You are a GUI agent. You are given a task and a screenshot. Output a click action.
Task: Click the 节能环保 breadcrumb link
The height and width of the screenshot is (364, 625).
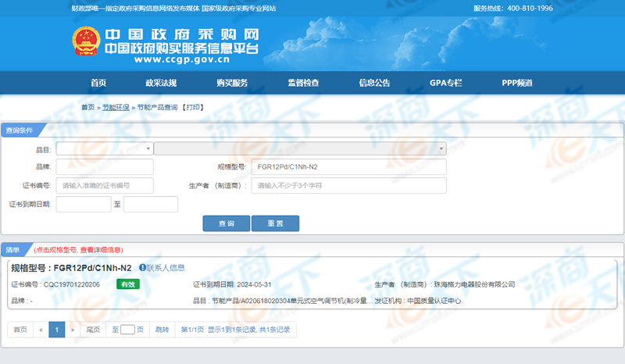[116, 107]
